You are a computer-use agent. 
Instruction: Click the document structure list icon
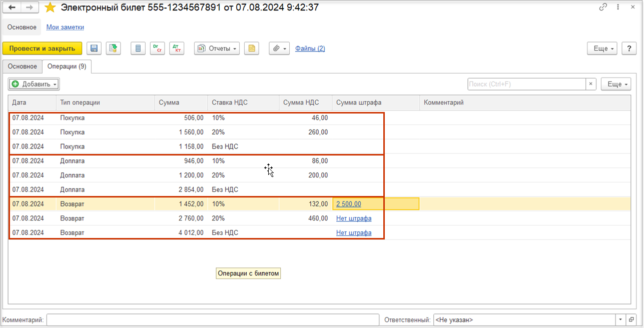(138, 48)
